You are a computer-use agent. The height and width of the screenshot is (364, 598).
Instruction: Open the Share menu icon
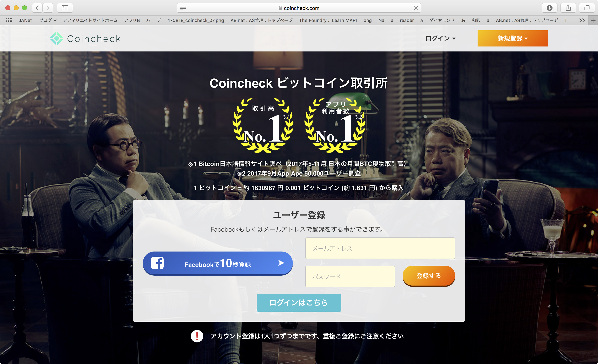coord(568,8)
